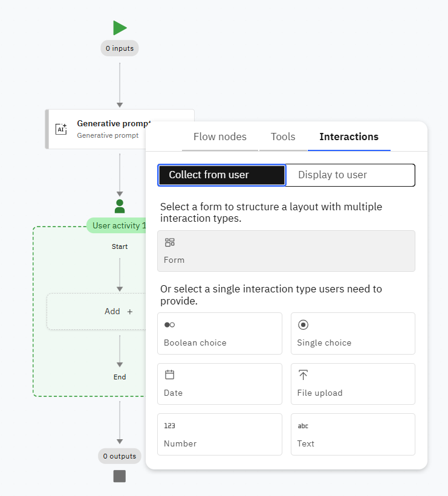The width and height of the screenshot is (448, 496).
Task: Click the 0 inputs badge
Action: pyautogui.click(x=120, y=48)
